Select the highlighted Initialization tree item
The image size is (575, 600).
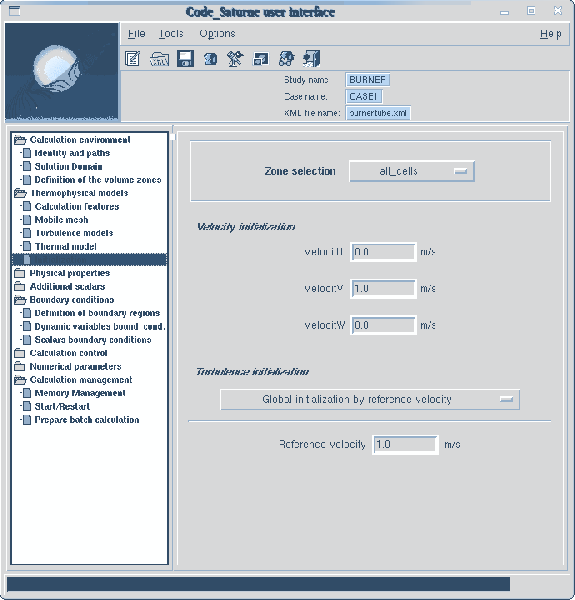[90, 260]
